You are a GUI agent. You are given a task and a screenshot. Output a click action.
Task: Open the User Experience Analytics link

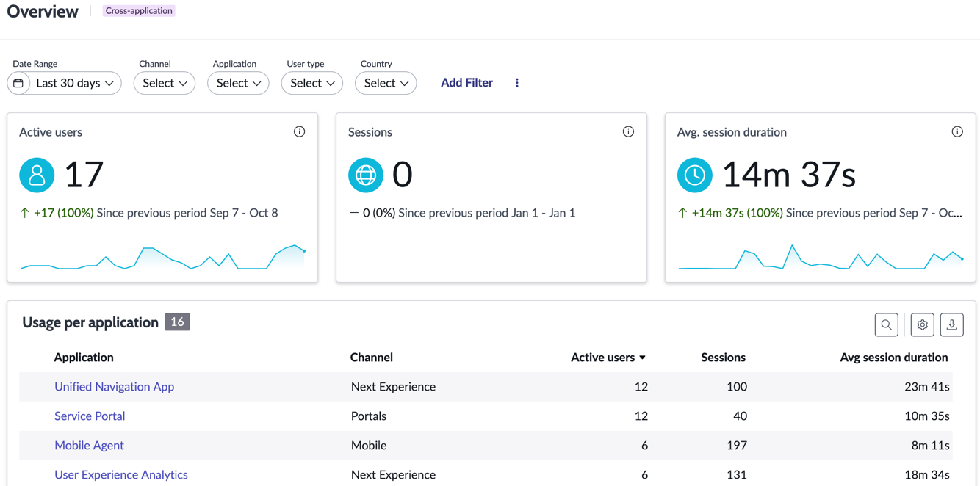click(121, 474)
